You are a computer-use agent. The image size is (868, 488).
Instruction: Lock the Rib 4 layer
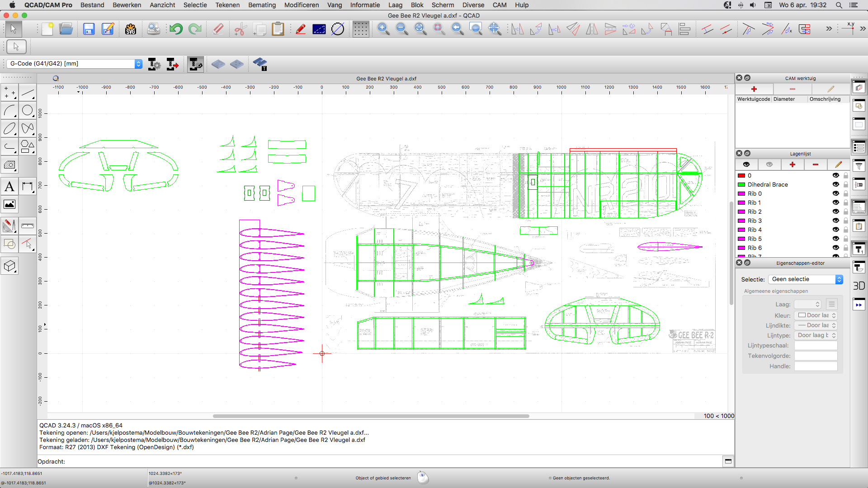(x=846, y=230)
